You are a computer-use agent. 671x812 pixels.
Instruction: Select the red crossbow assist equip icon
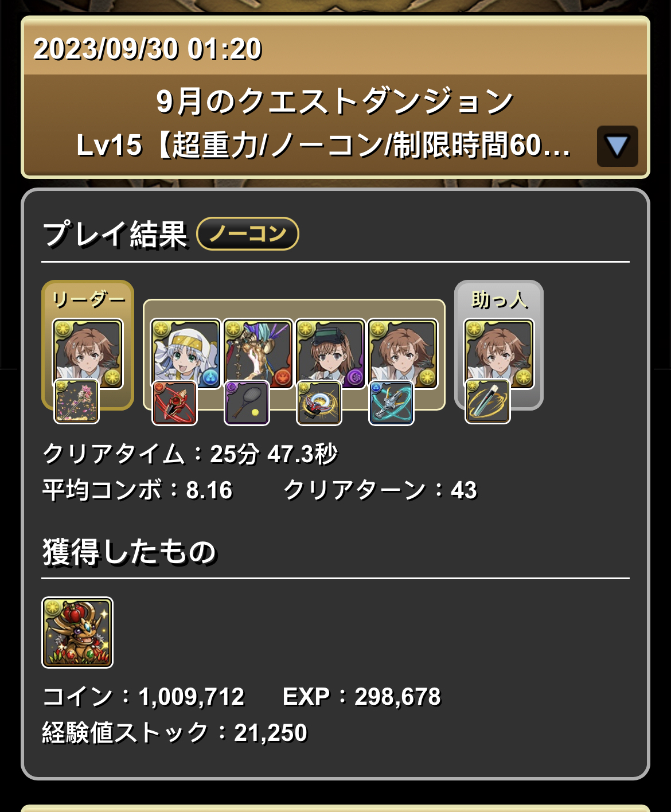tap(174, 403)
